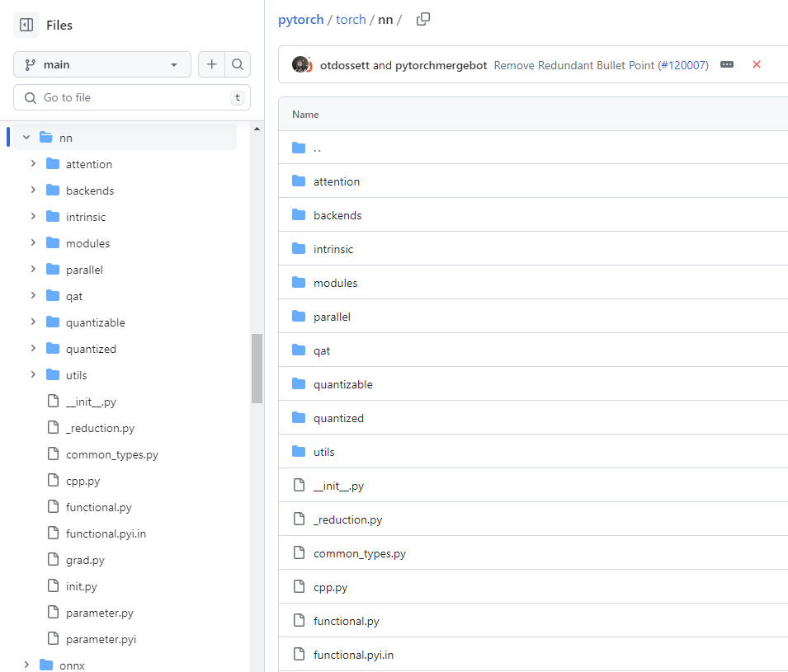Click the red X failed checks icon
Screen dimensions: 788x672
click(757, 64)
